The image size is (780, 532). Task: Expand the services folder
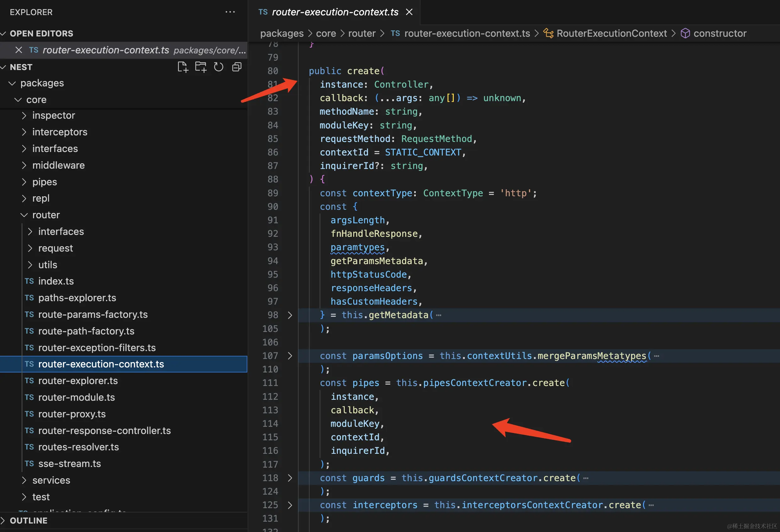pos(24,480)
